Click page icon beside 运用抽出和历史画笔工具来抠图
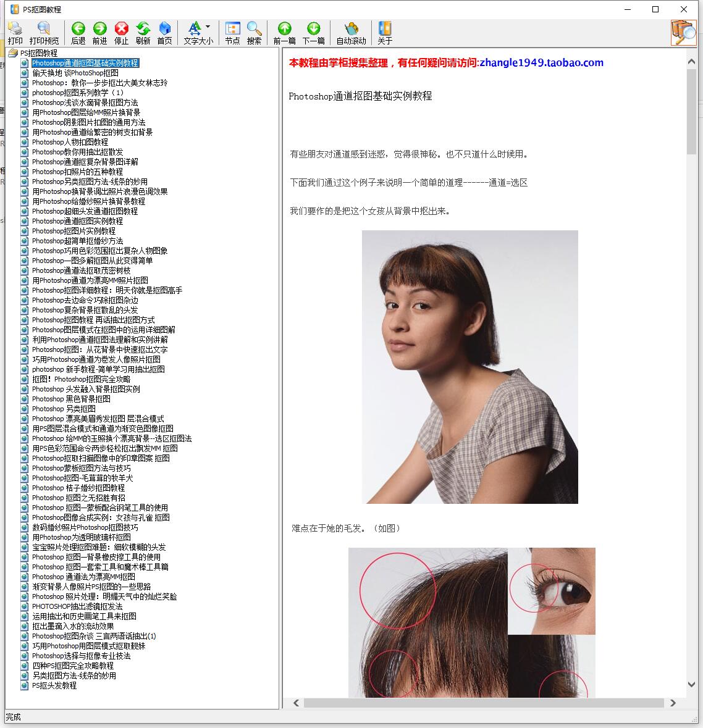This screenshot has width=703, height=728. coord(25,617)
